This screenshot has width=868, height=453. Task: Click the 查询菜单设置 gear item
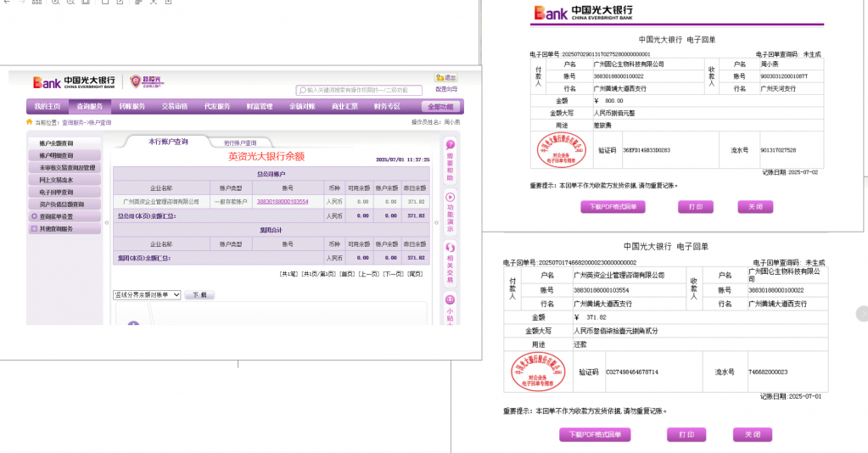(x=56, y=216)
